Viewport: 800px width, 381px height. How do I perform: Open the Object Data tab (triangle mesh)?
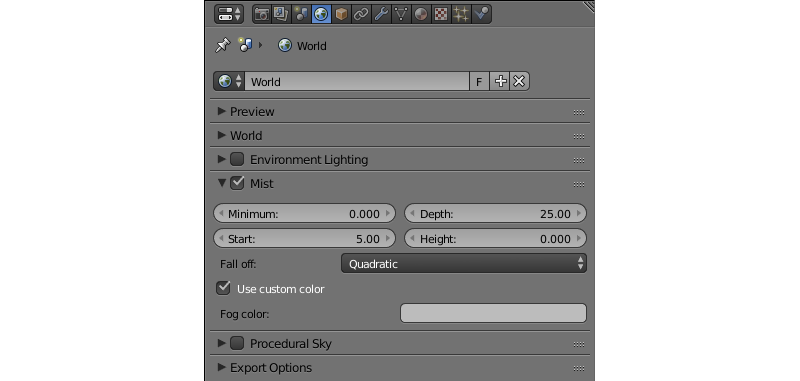point(401,14)
